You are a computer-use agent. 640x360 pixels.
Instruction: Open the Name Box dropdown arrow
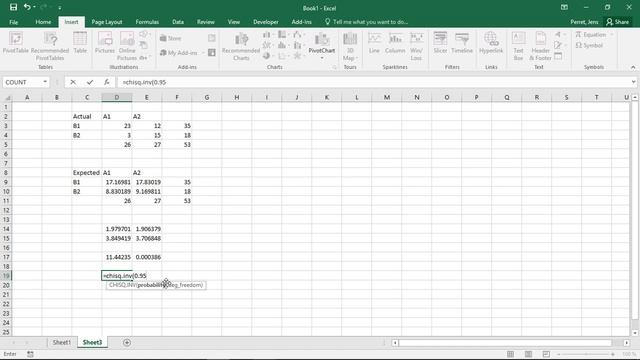45,82
